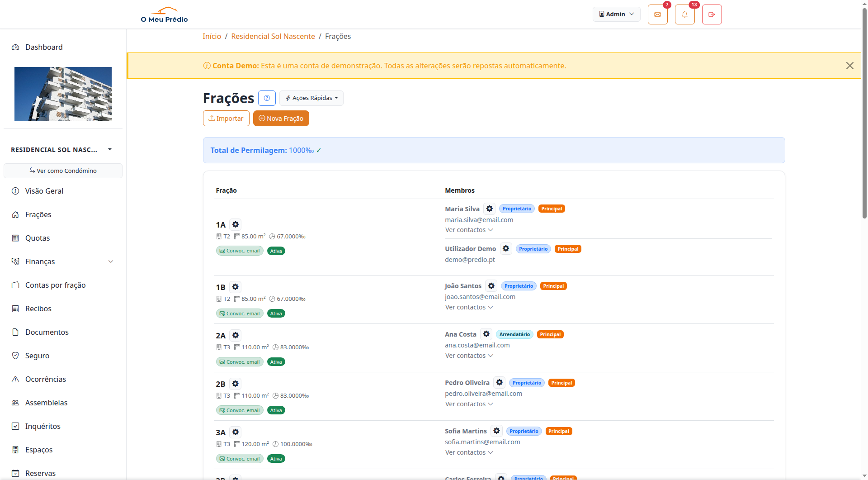
Task: Open settings gear next to Maria Silva
Action: click(x=490, y=209)
